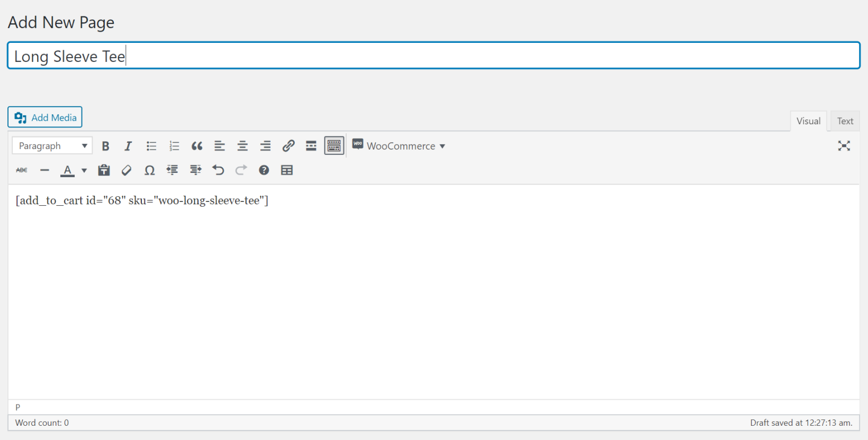Switch to the Visual editor tab
The image size is (868, 440).
coord(808,121)
